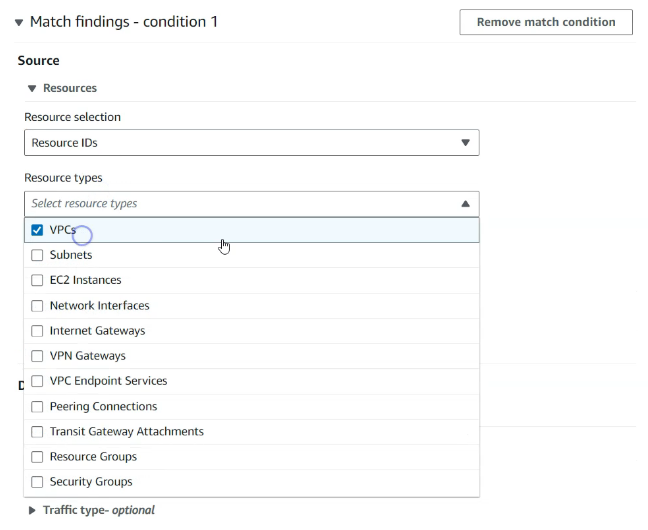Check the Security Groups checkbox
Viewport: 648px width, 530px height.
click(38, 482)
